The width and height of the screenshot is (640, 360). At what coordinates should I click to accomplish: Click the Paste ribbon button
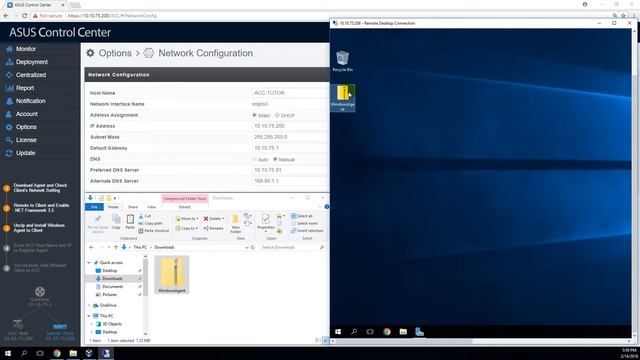[130, 222]
